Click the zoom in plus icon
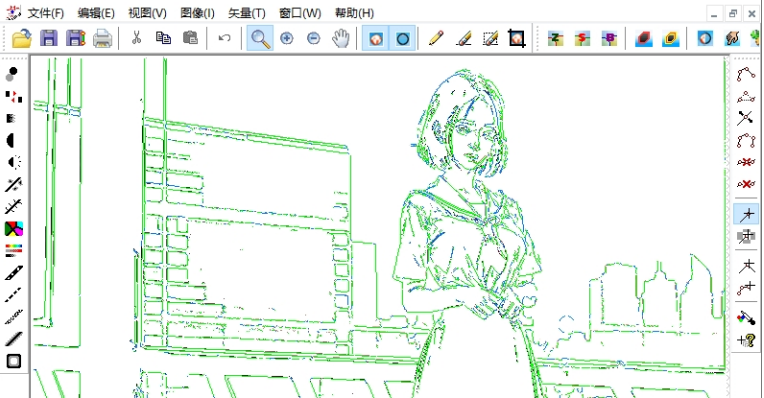This screenshot has width=764, height=398. (286, 38)
